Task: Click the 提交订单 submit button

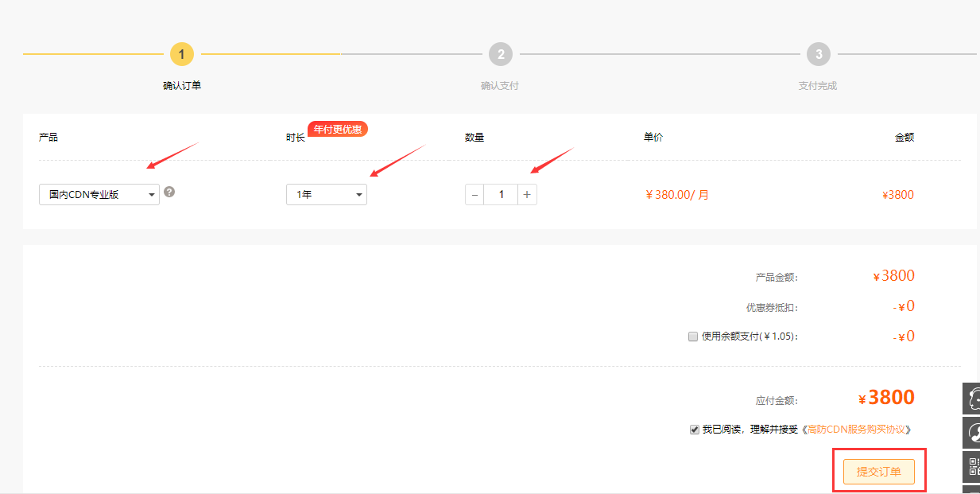Action: (878, 472)
